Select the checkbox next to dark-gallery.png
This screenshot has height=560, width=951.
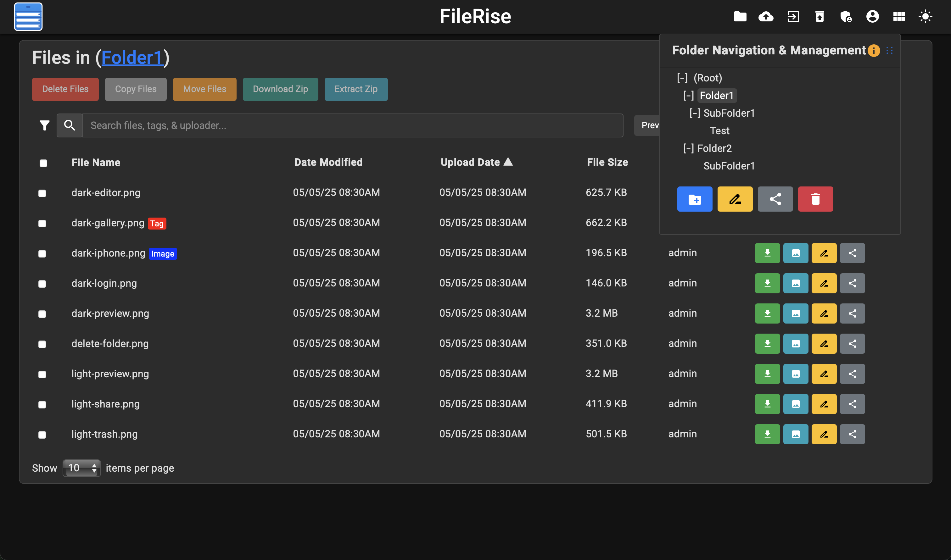42,223
